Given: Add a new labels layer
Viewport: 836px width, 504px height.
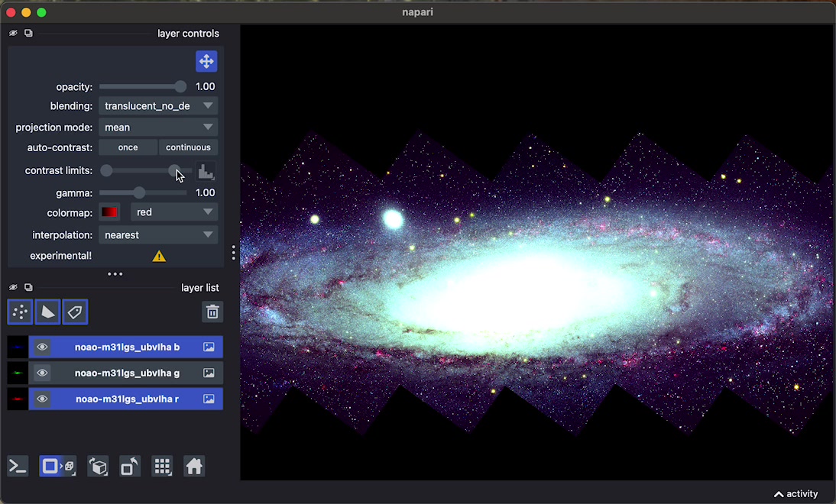Looking at the screenshot, I should click(x=75, y=312).
